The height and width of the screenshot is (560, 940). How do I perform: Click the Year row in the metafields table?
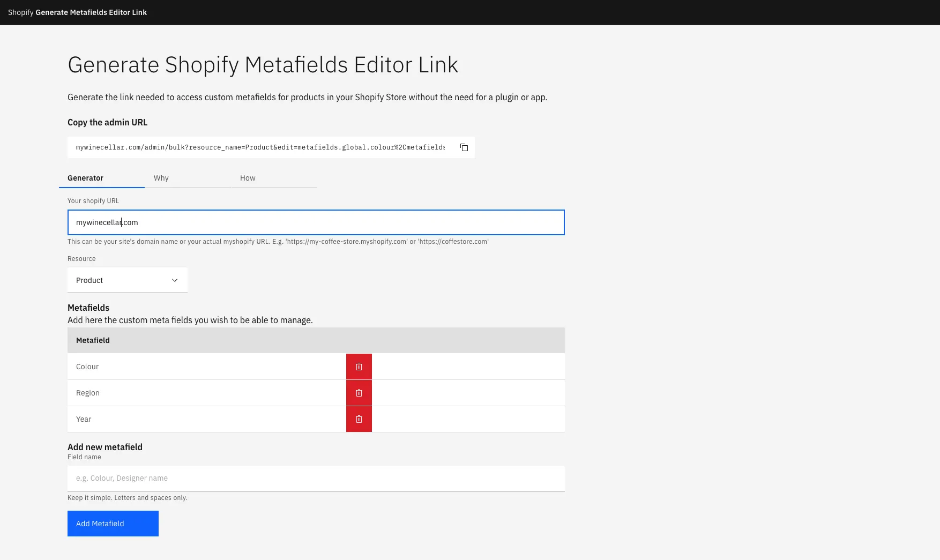click(316, 419)
